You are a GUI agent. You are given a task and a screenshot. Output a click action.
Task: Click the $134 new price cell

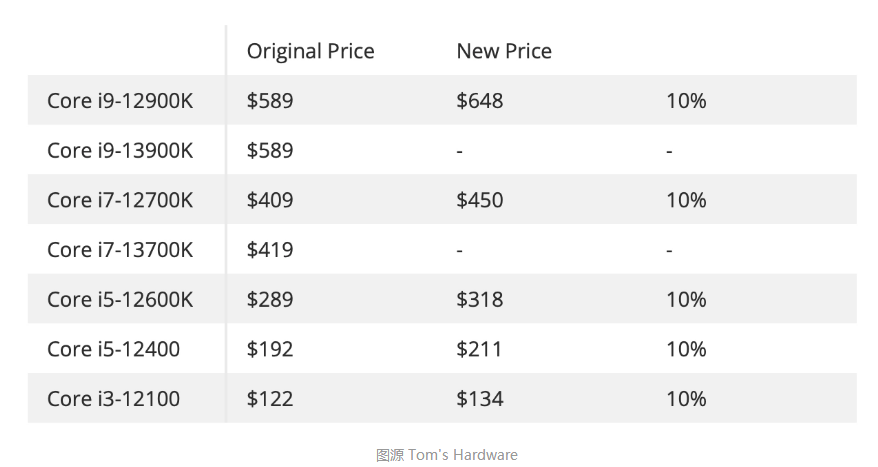click(x=480, y=399)
